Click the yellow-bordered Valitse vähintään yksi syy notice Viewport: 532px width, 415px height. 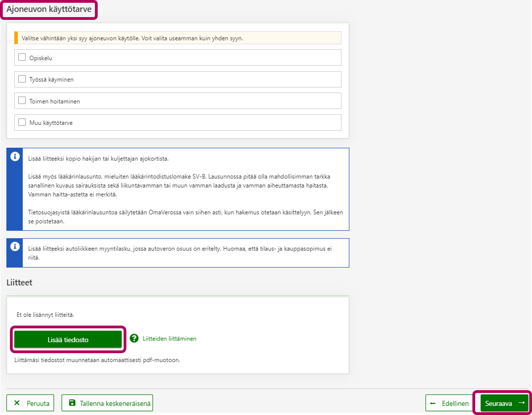178,38
